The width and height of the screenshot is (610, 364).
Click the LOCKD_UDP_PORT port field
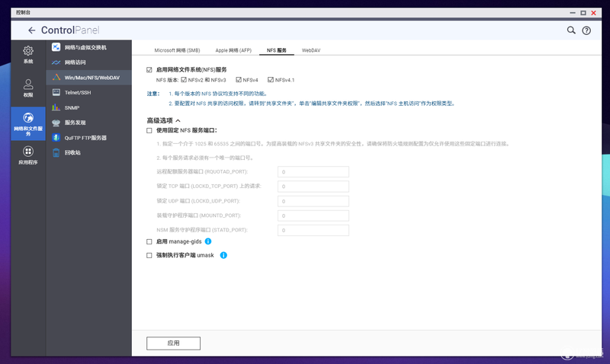pos(313,201)
